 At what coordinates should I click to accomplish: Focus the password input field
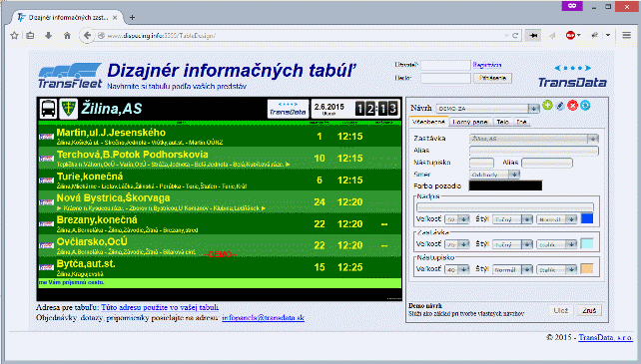pyautogui.click(x=445, y=78)
